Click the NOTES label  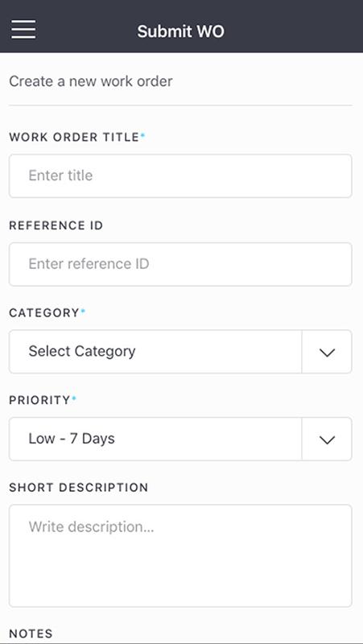[31, 634]
